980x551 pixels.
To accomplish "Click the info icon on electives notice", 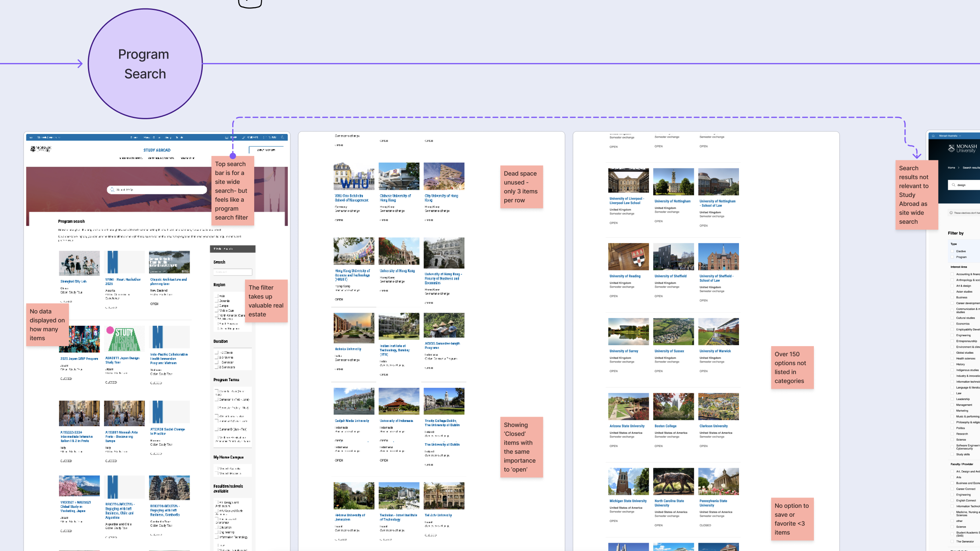I will [x=951, y=213].
